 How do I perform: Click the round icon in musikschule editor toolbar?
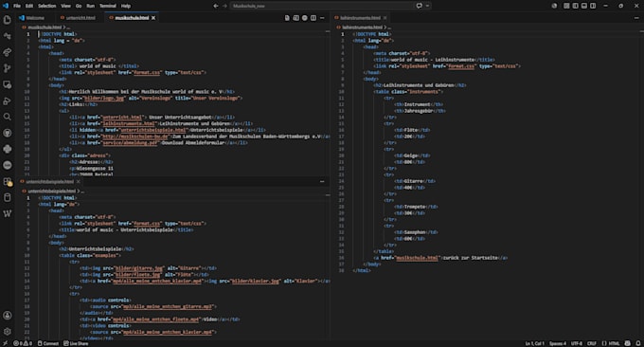[x=305, y=18]
